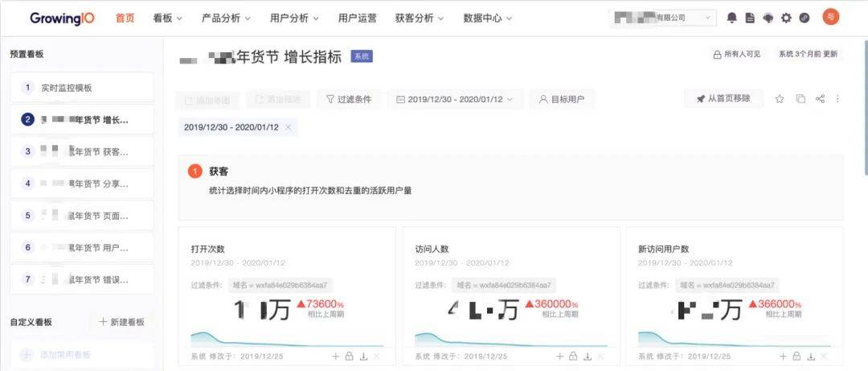Open the date range 2019/12/30 - 2020/01/12 picker
The height and width of the screenshot is (371, 868).
coord(455,100)
